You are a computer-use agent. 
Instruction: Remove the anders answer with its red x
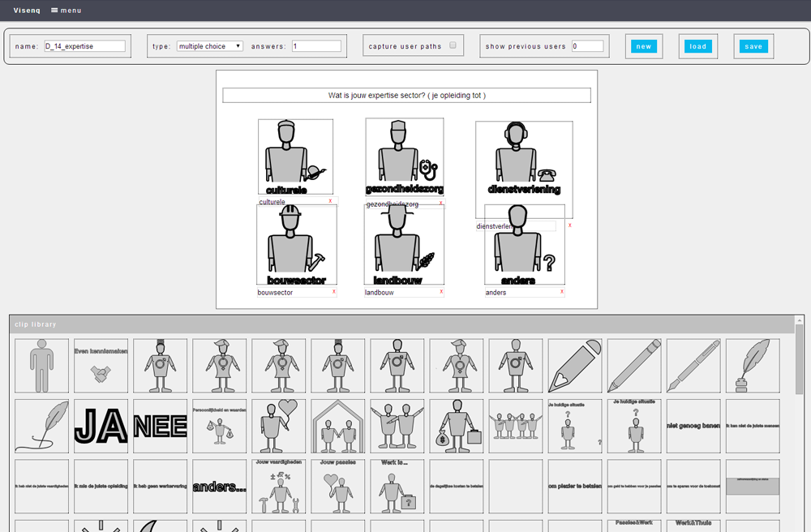pyautogui.click(x=562, y=292)
